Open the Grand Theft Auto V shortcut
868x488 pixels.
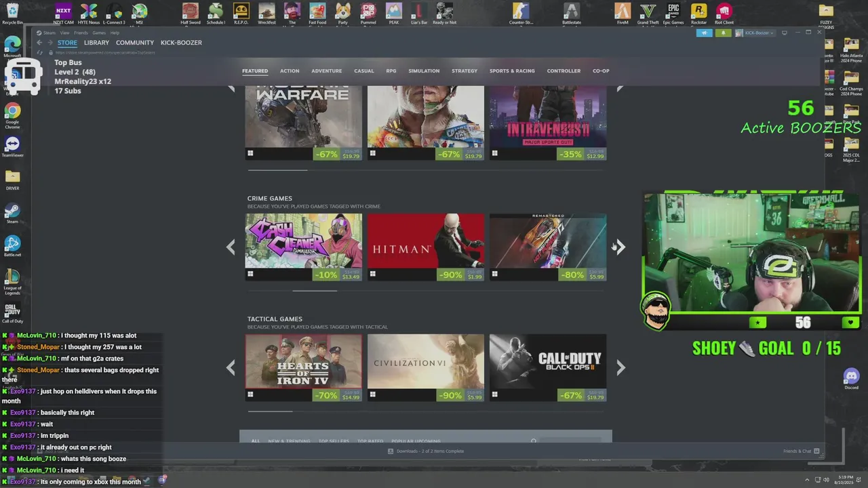click(648, 13)
